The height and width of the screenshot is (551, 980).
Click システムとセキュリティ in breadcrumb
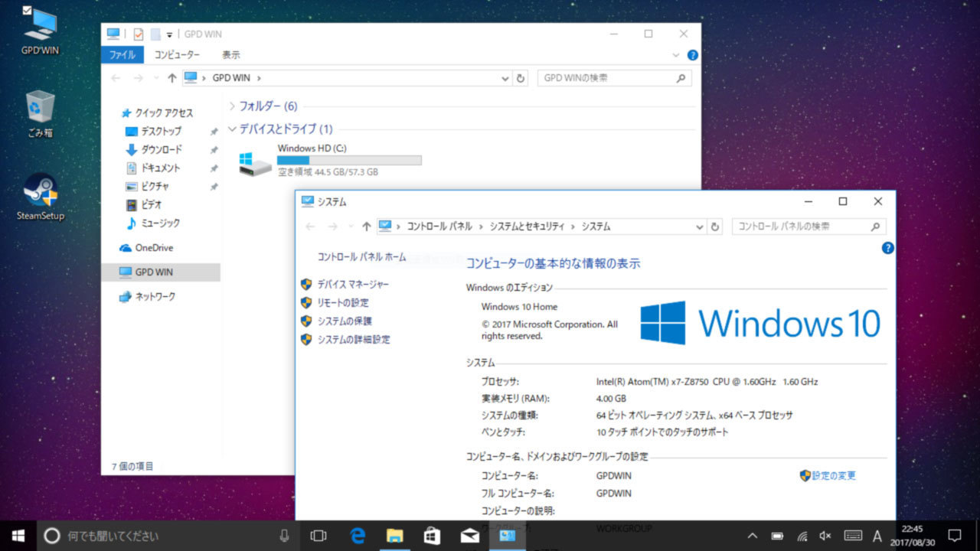[x=527, y=227]
